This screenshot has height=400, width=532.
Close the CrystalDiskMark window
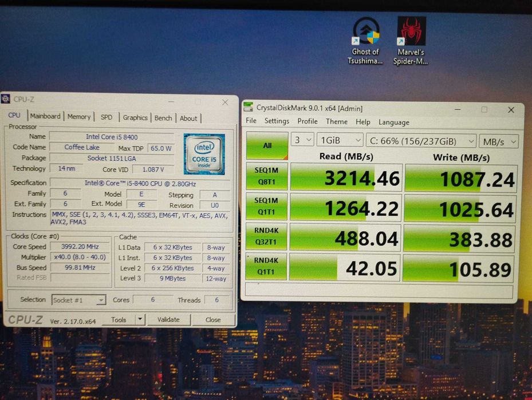[511, 110]
